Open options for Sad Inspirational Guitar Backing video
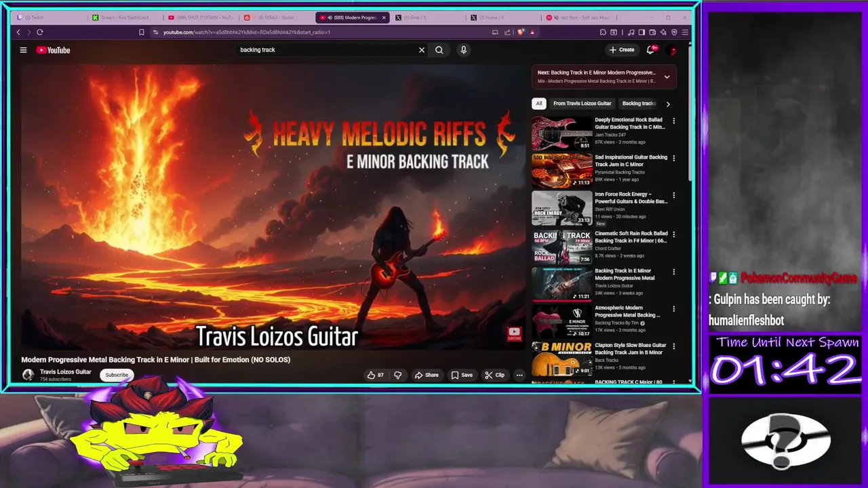 673,158
